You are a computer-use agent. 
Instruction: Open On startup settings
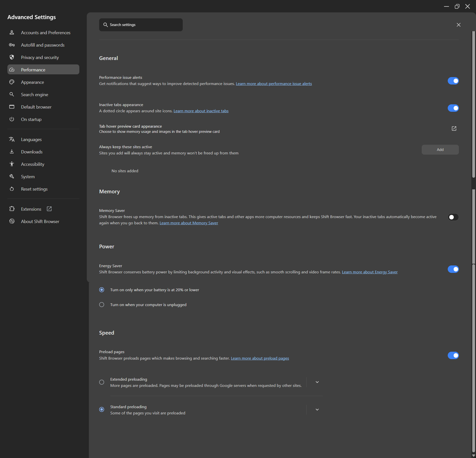tap(43, 119)
